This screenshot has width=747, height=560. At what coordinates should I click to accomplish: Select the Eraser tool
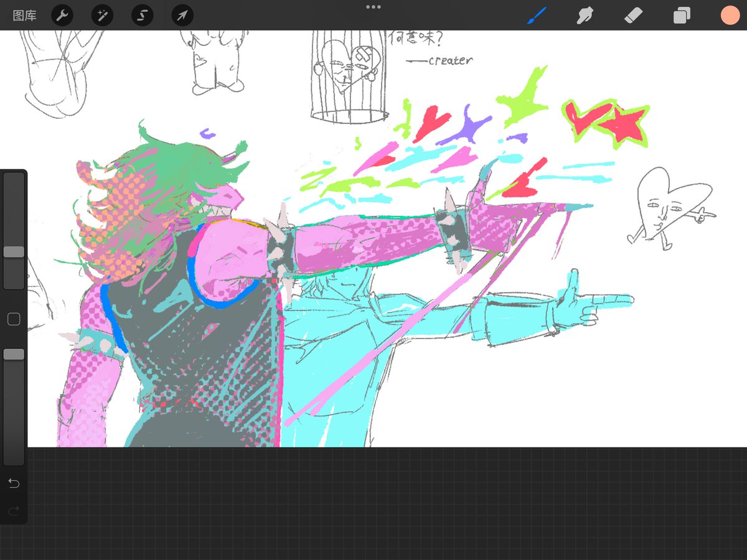tap(633, 16)
